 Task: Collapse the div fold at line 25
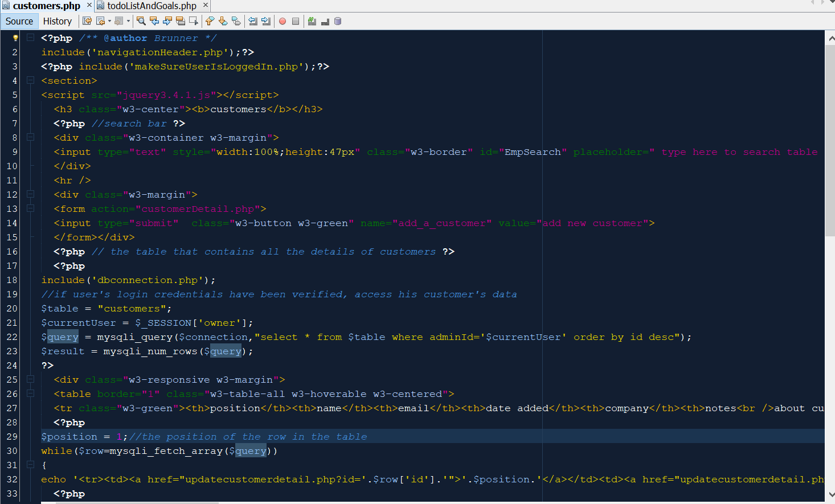(x=31, y=379)
